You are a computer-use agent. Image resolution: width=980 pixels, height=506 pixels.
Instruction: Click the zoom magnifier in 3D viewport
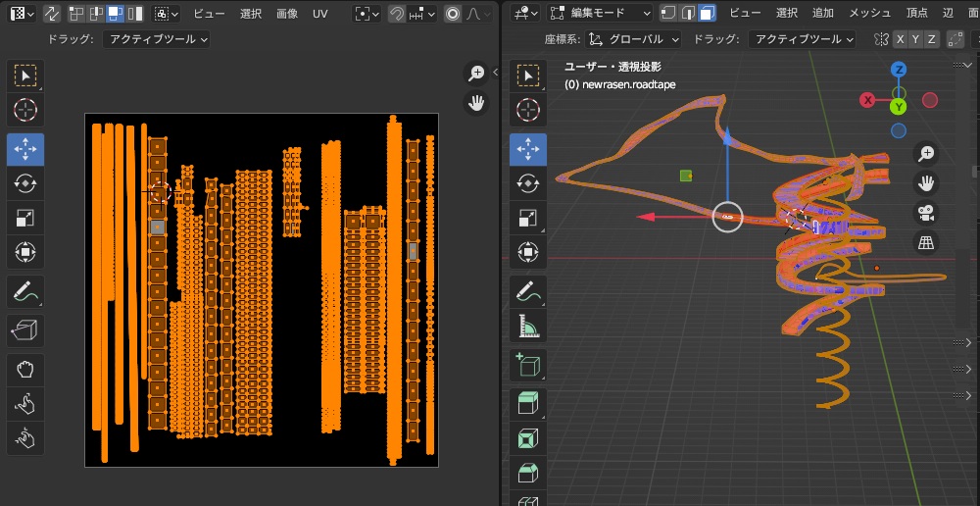[926, 154]
